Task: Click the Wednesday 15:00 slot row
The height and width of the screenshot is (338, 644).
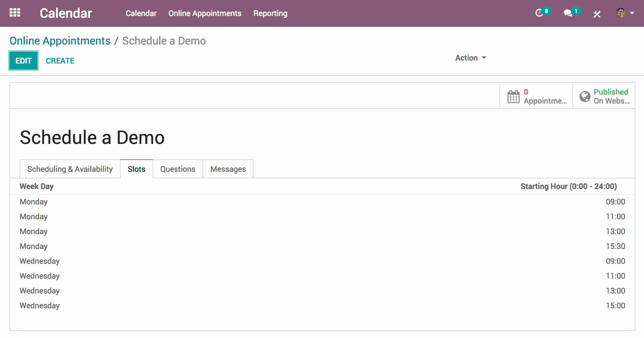Action: pos(322,305)
